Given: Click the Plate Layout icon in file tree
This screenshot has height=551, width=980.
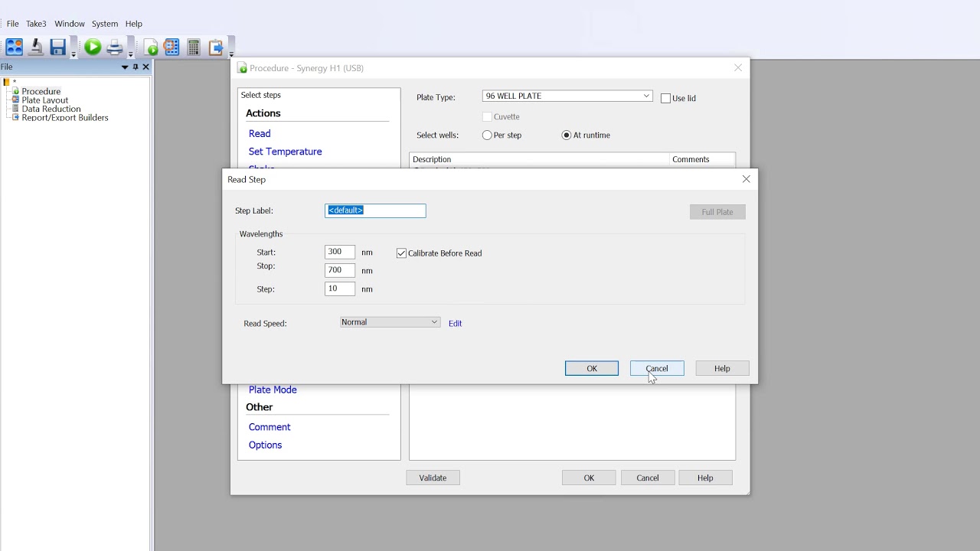Looking at the screenshot, I should [x=15, y=100].
